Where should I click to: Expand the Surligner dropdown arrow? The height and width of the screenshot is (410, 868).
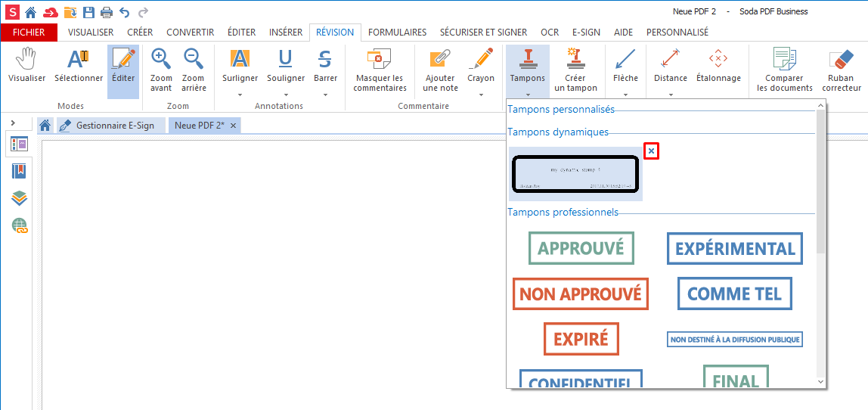tap(240, 95)
